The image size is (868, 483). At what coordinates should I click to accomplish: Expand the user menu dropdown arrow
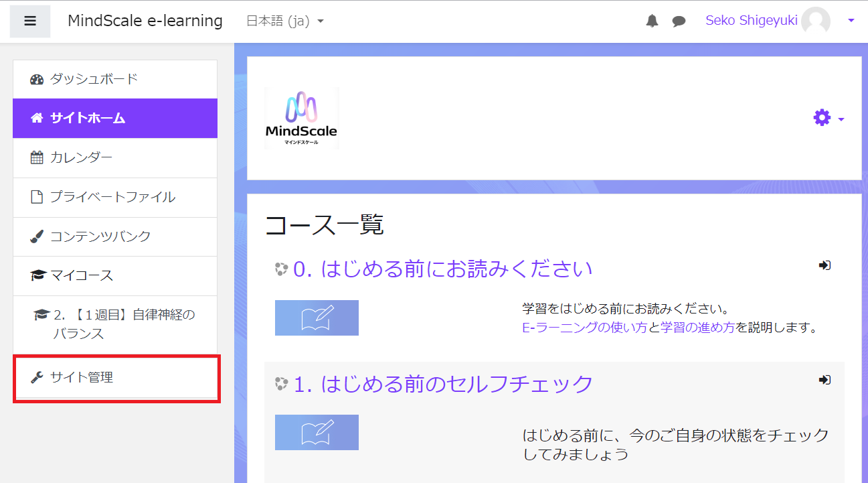pyautogui.click(x=851, y=21)
